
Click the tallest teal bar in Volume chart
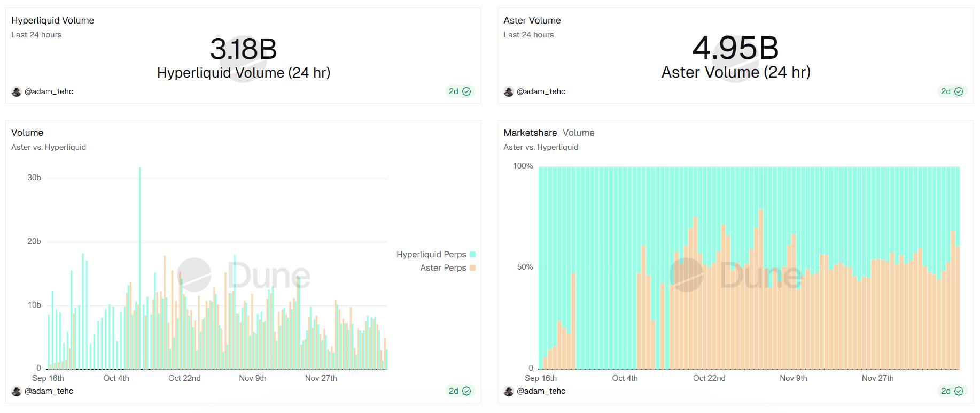[140, 267]
